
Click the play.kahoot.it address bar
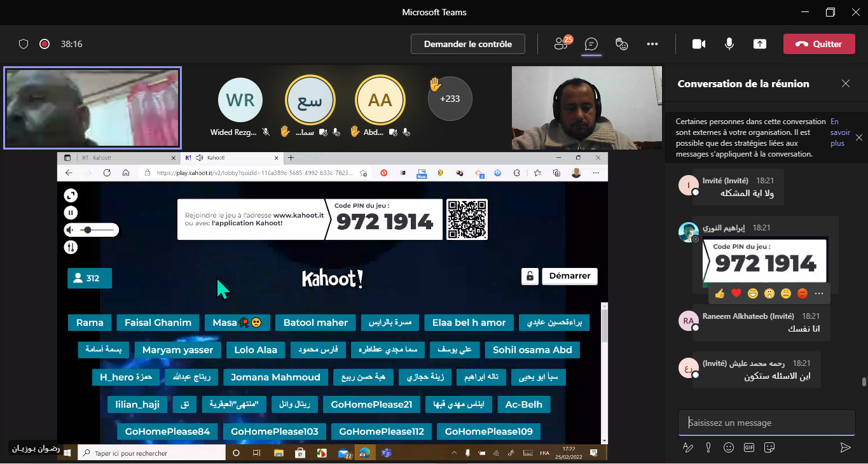coord(254,172)
